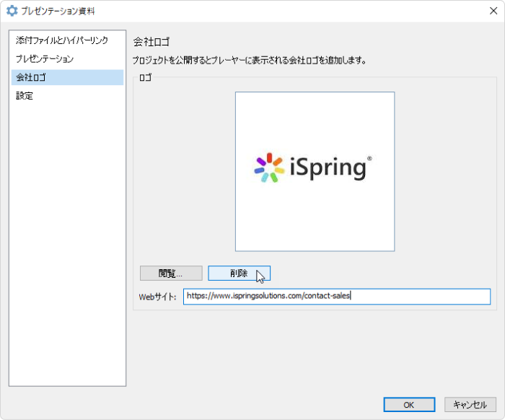This screenshot has height=420, width=505.
Task: Click 削除 to remove the logo
Action: pyautogui.click(x=239, y=273)
